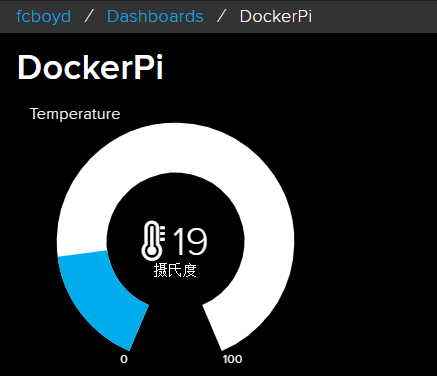The image size is (437, 376).
Task: Click the large DockerPi dashboard heading
Action: (90, 67)
